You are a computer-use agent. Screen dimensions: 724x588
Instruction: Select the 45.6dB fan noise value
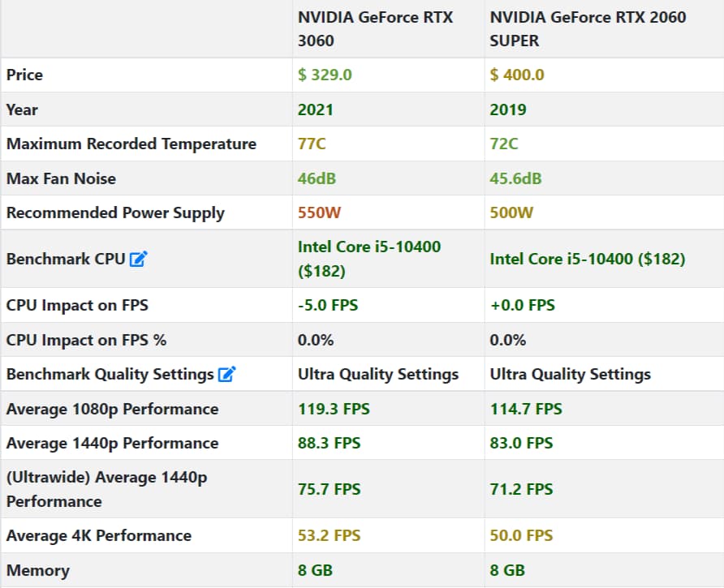click(515, 178)
